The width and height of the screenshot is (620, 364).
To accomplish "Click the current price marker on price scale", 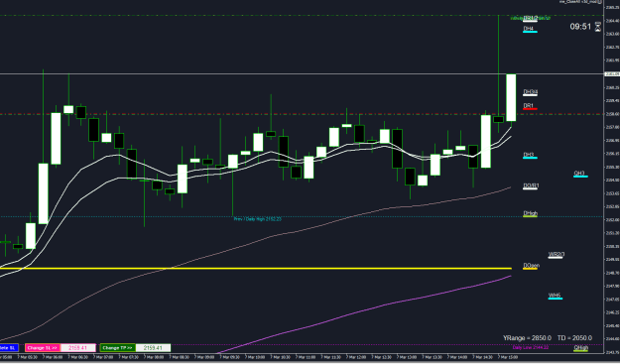I will [612, 74].
